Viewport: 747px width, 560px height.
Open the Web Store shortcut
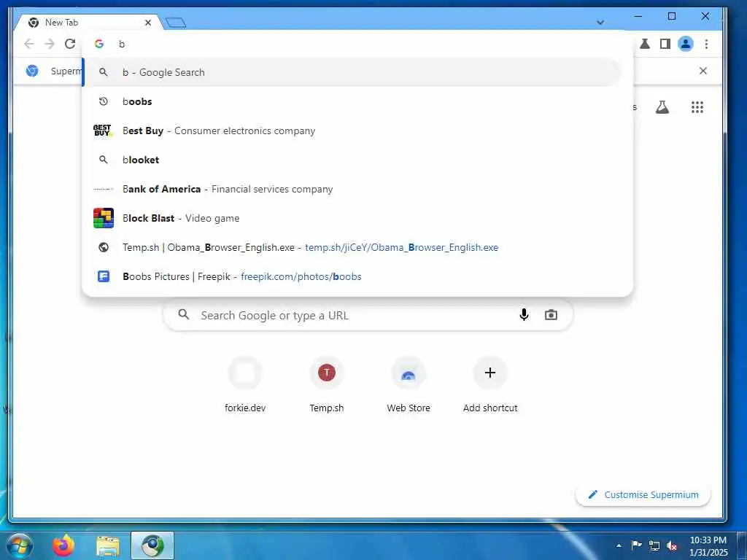pyautogui.click(x=409, y=385)
